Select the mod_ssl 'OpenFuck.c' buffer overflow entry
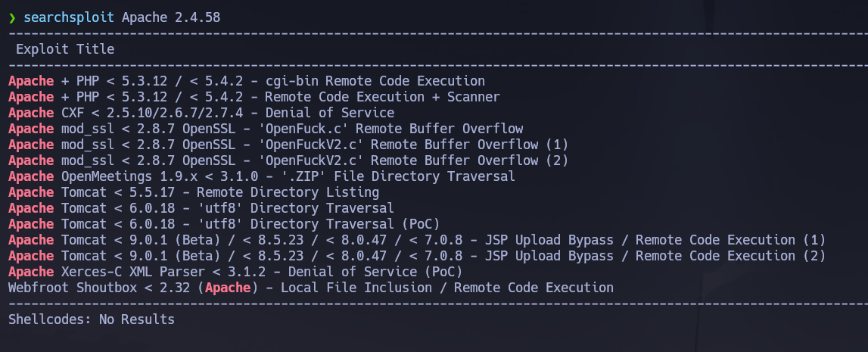Viewport: 868px width, 352px height. tap(266, 129)
